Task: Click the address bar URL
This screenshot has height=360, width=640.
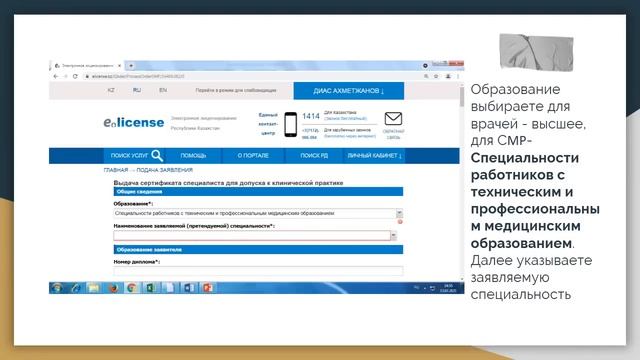Action: [x=138, y=76]
